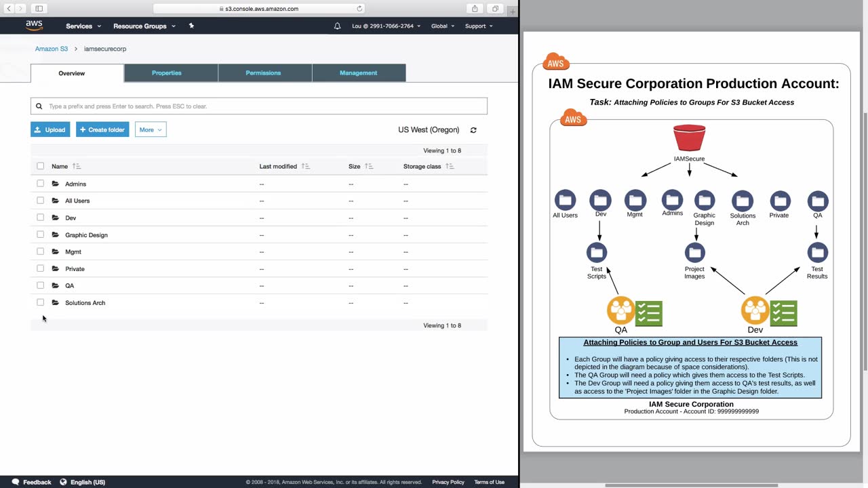The width and height of the screenshot is (868, 488).
Task: Open the notifications bell
Action: tap(337, 26)
